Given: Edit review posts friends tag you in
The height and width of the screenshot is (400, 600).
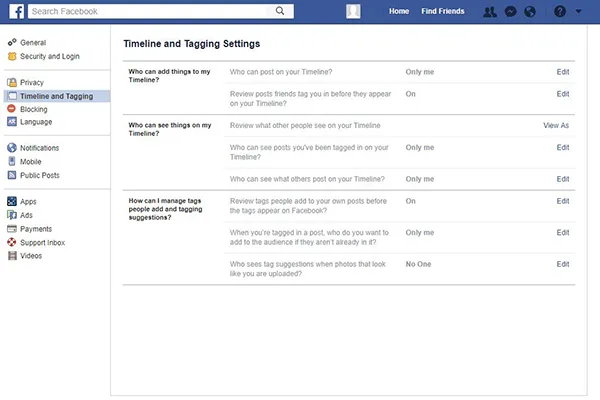Looking at the screenshot, I should coord(562,94).
